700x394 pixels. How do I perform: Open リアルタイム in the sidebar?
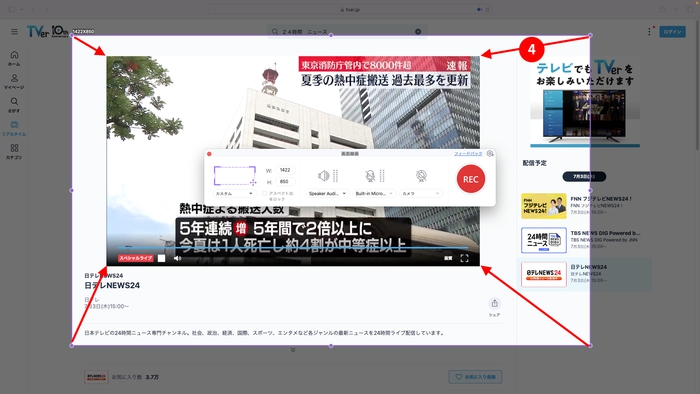[14, 128]
